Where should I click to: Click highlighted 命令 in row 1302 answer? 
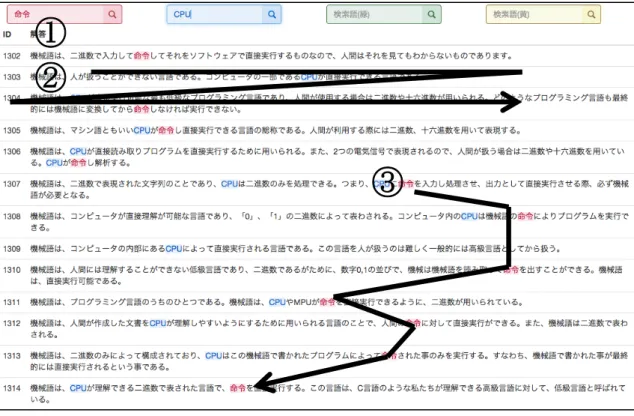tap(142, 56)
